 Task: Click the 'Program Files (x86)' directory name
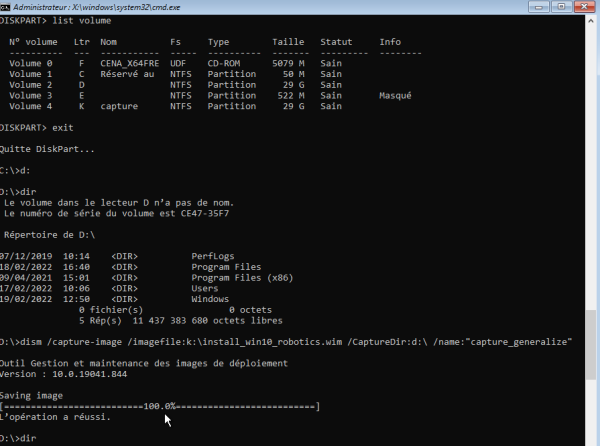pyautogui.click(x=242, y=278)
